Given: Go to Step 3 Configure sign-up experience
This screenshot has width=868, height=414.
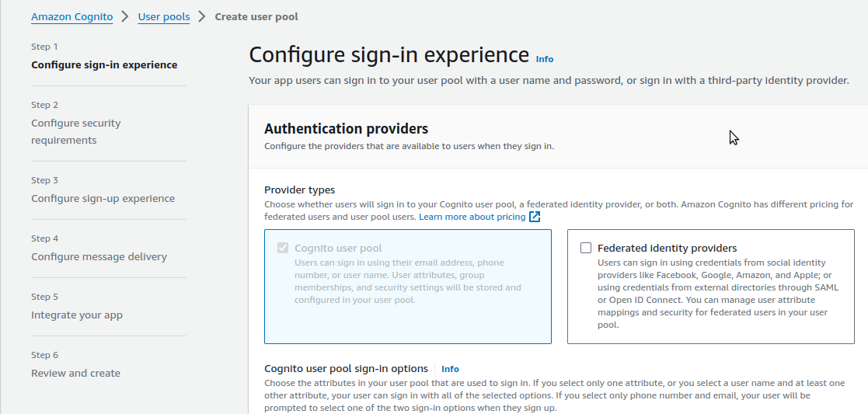Looking at the screenshot, I should pos(103,198).
